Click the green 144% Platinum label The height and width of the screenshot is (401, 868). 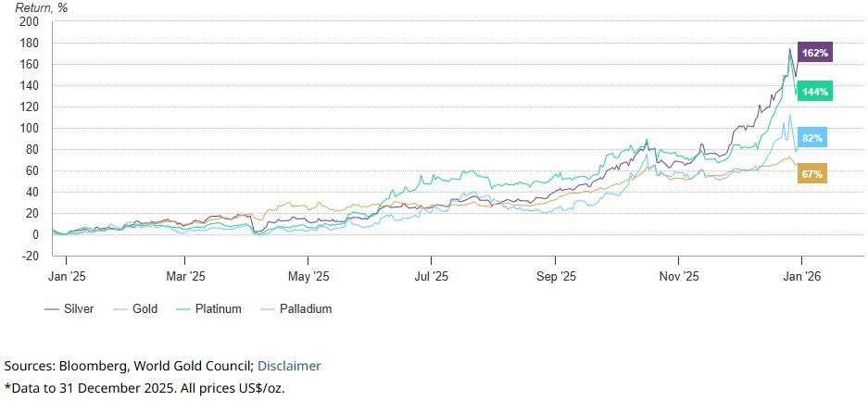(815, 92)
